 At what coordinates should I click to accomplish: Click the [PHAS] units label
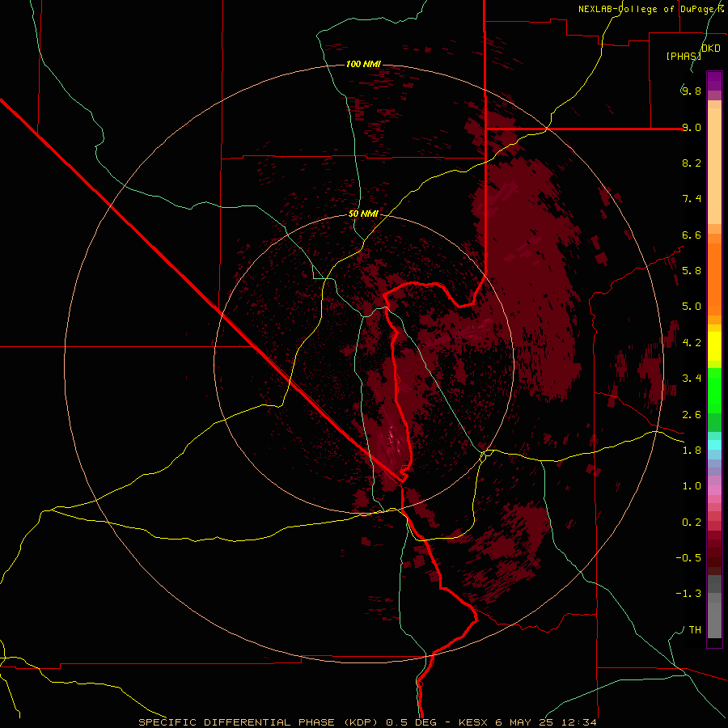(x=684, y=56)
